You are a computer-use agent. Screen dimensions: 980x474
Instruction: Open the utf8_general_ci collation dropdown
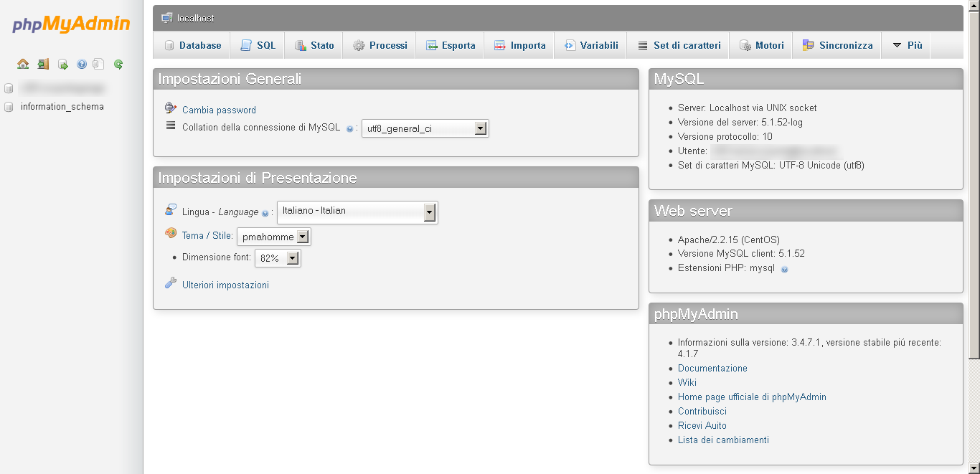[425, 129]
